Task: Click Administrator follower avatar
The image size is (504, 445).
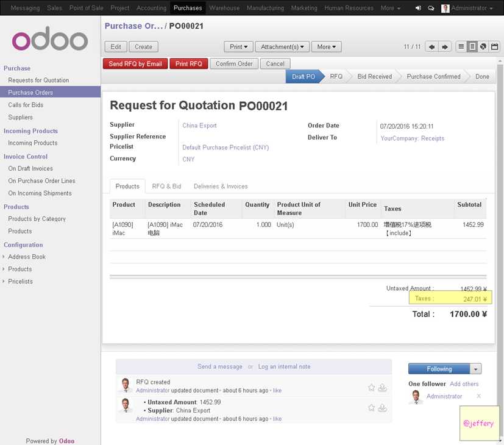Action: [x=416, y=396]
